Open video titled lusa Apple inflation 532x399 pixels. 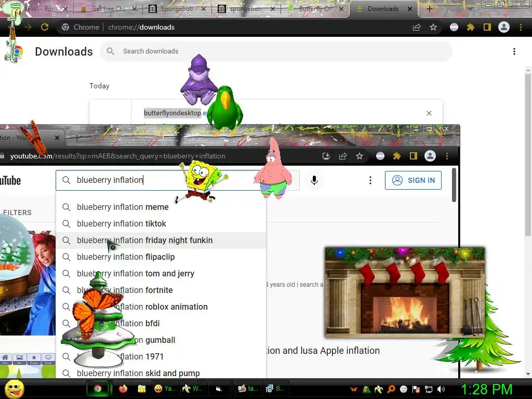(323, 351)
